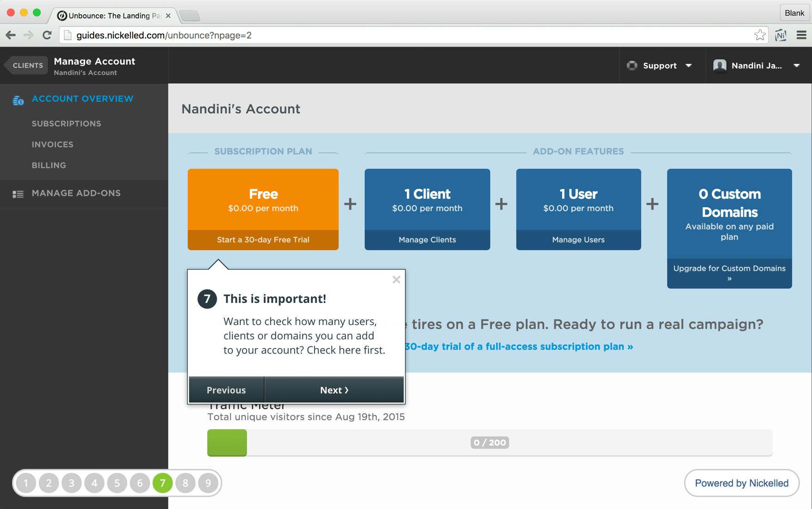Viewport: 812px width, 509px height.
Task: Select the Manage Add-ons list icon
Action: [18, 194]
